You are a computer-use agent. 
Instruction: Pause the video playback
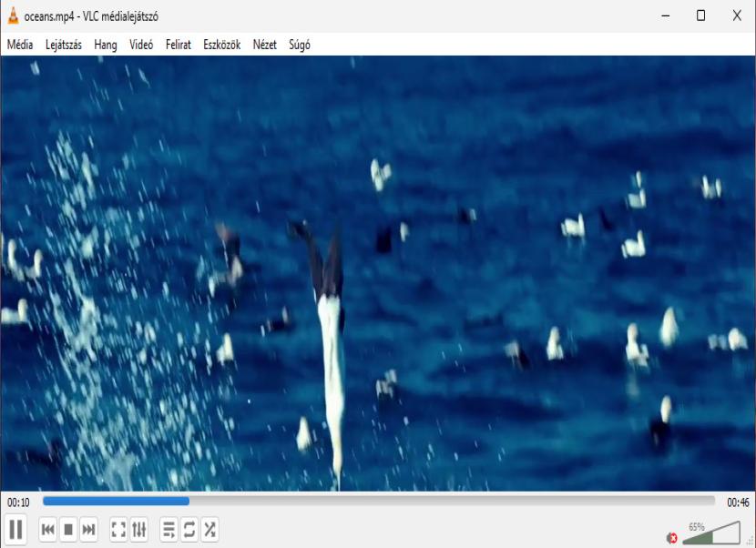point(15,529)
